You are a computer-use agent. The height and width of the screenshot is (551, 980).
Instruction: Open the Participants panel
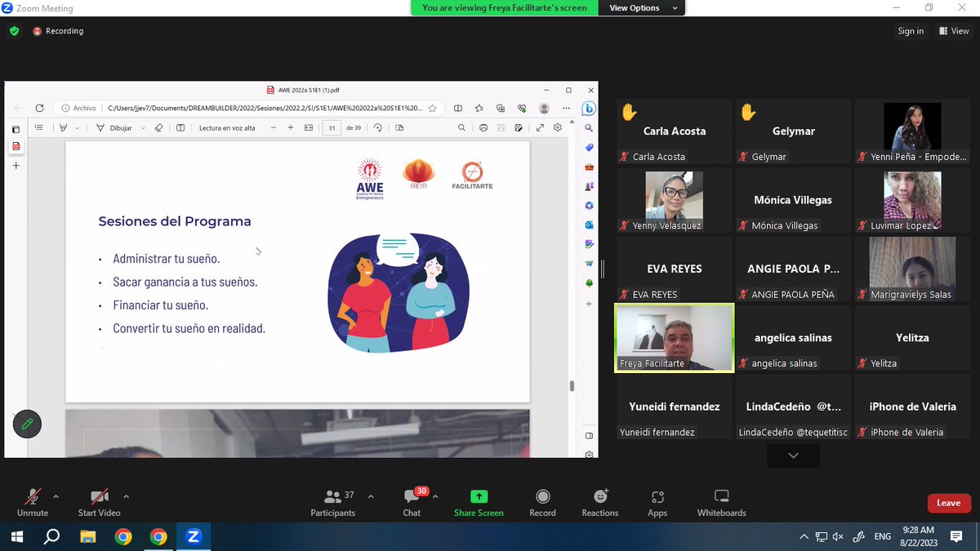[x=333, y=502]
